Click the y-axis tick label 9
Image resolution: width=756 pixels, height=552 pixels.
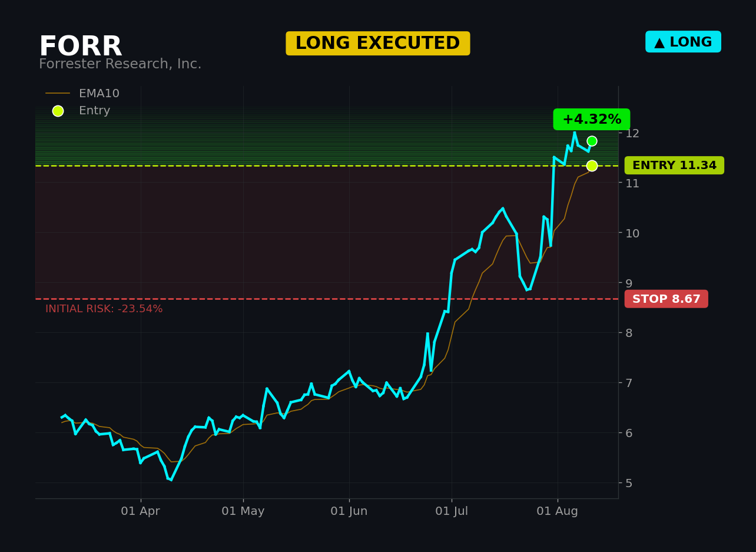pos(629,283)
